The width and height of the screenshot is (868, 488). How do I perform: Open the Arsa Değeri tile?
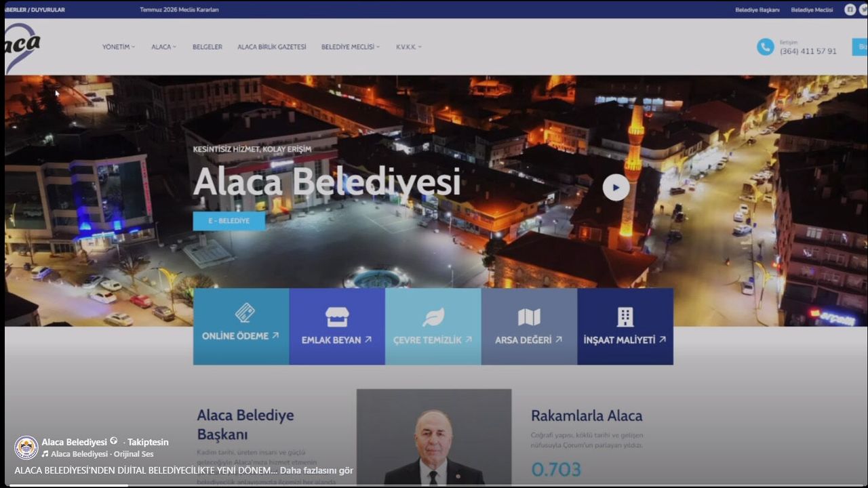click(529, 327)
